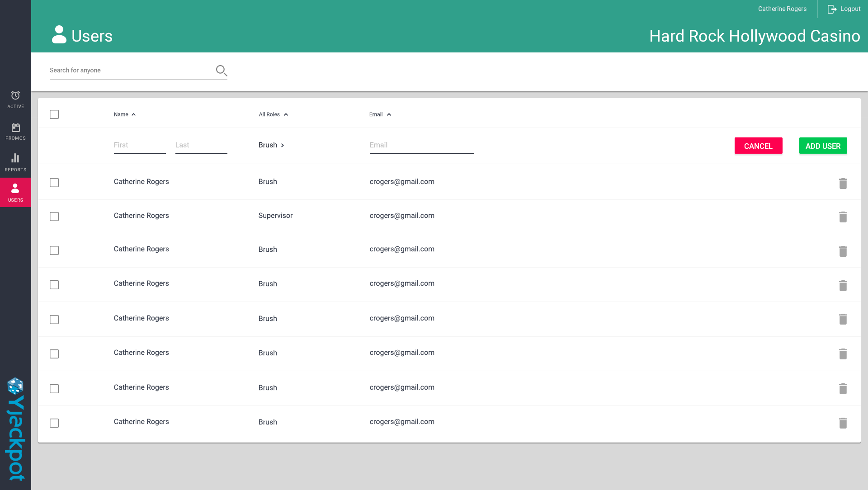Open the Brush role selector for new user
The width and height of the screenshot is (868, 490).
tap(271, 145)
